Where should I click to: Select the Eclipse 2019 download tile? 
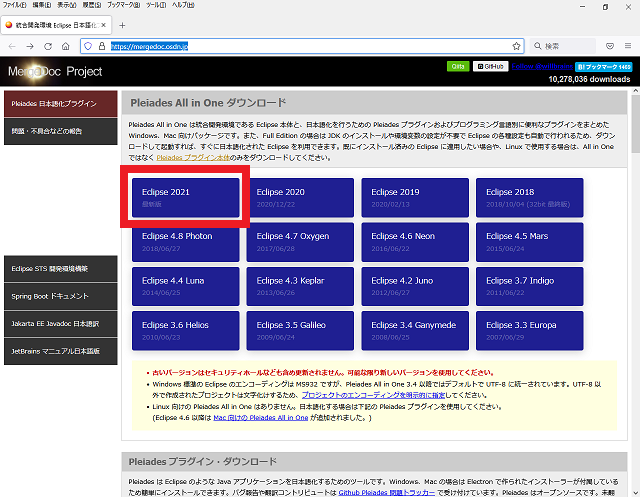415,197
